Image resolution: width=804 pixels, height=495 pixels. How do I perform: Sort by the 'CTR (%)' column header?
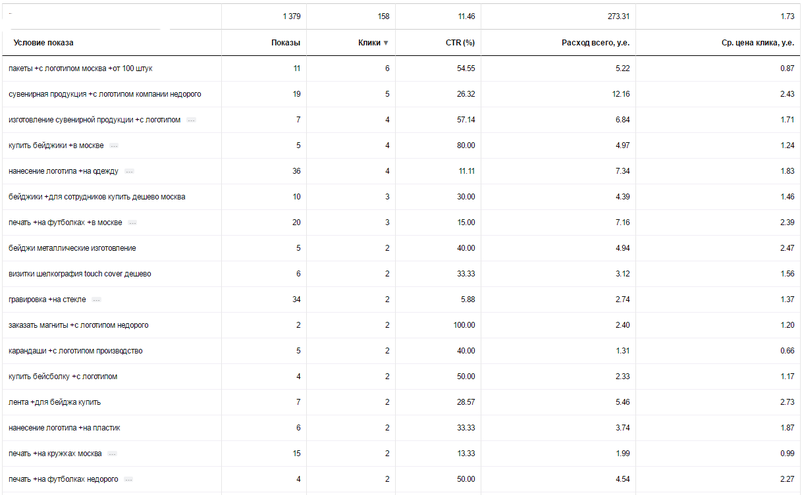(460, 43)
